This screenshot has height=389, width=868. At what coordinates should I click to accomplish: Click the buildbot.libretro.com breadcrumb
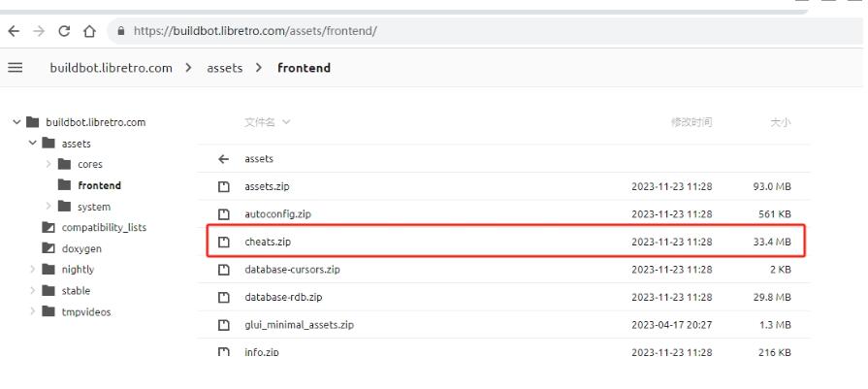pos(112,68)
